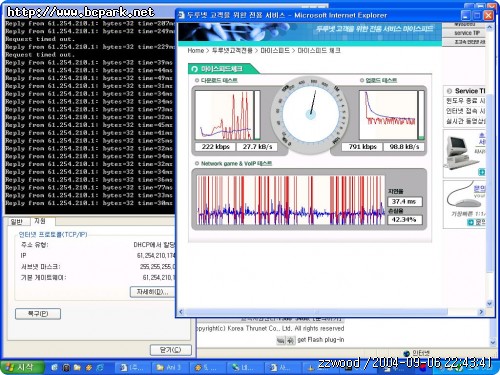The height and width of the screenshot is (375, 500).
Task: Click the vertical scrollbar down arrow in IE popup
Action: coord(489,304)
